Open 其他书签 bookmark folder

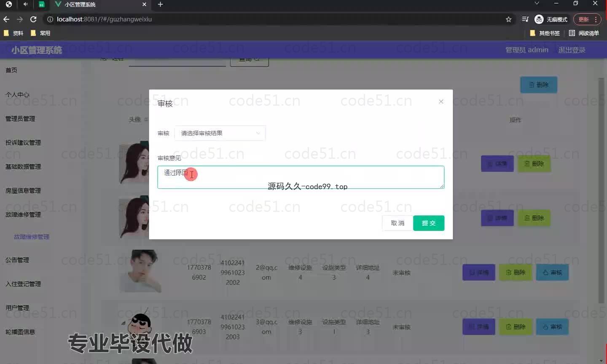(545, 33)
